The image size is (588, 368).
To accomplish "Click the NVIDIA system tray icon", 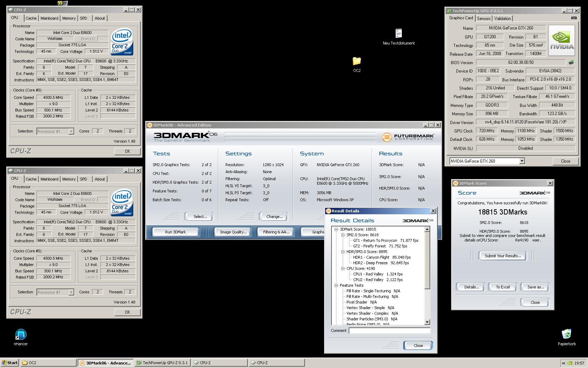I will (570, 363).
